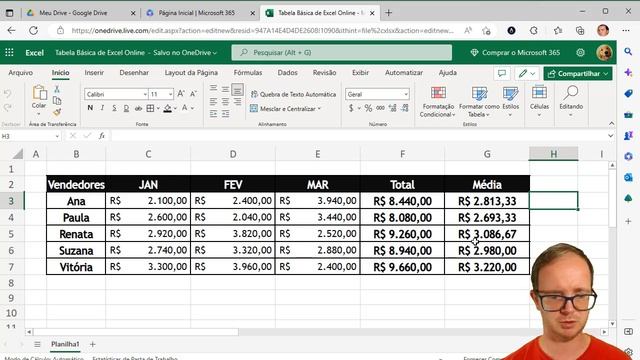Click the currency $ format icon
Screen dimensions: 640x360
351,108
